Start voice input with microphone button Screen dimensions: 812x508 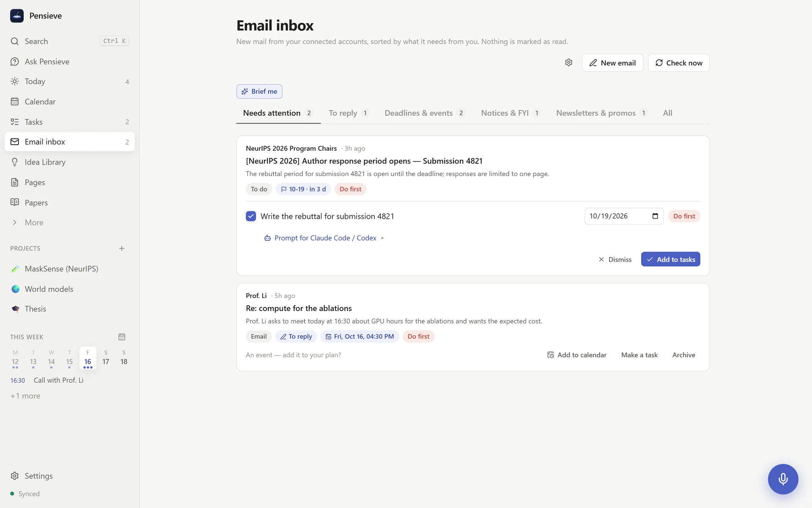(783, 479)
